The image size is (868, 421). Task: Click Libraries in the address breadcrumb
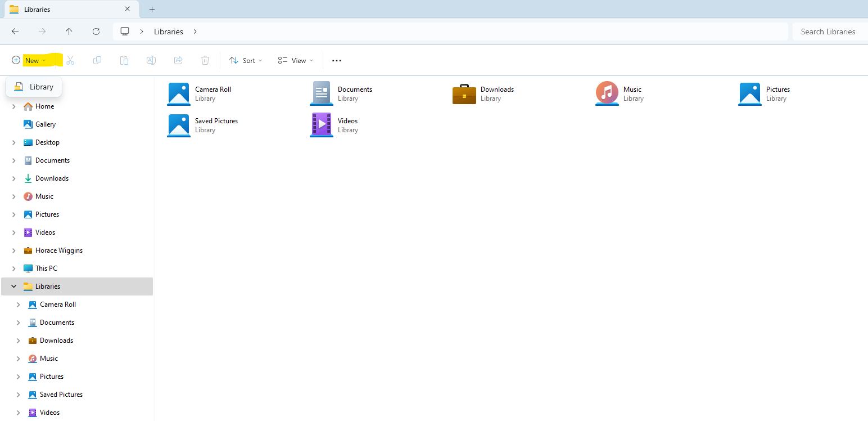coord(169,32)
